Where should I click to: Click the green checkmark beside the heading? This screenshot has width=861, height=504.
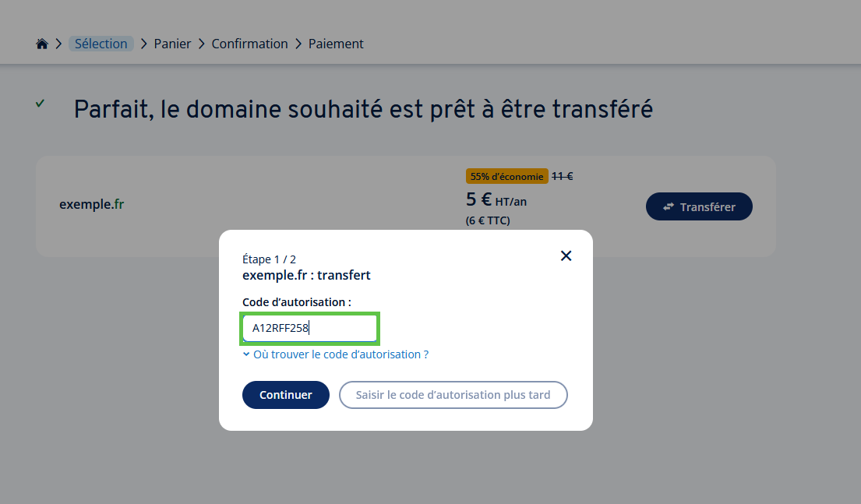(x=40, y=104)
